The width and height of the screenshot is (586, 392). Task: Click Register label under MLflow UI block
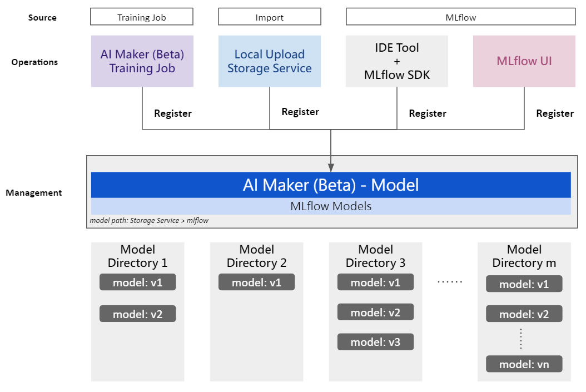(x=555, y=113)
